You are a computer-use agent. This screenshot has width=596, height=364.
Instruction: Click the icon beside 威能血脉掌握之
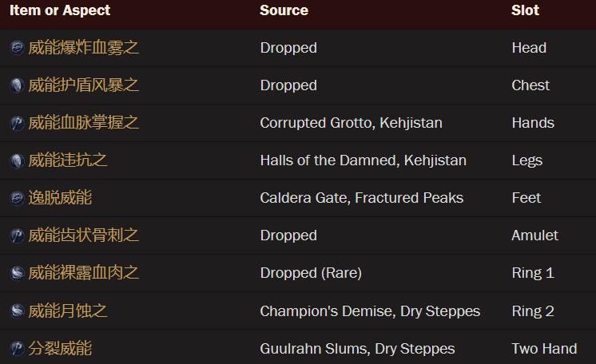17,123
